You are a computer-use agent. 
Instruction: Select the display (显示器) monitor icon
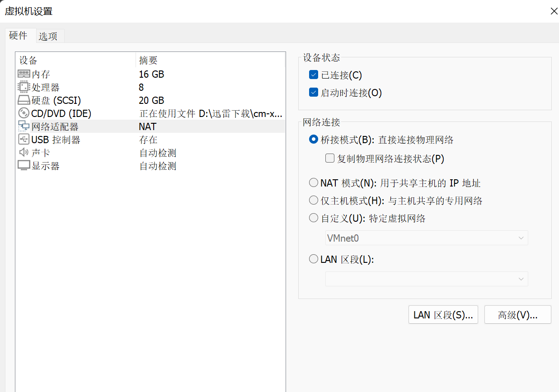pyautogui.click(x=23, y=166)
